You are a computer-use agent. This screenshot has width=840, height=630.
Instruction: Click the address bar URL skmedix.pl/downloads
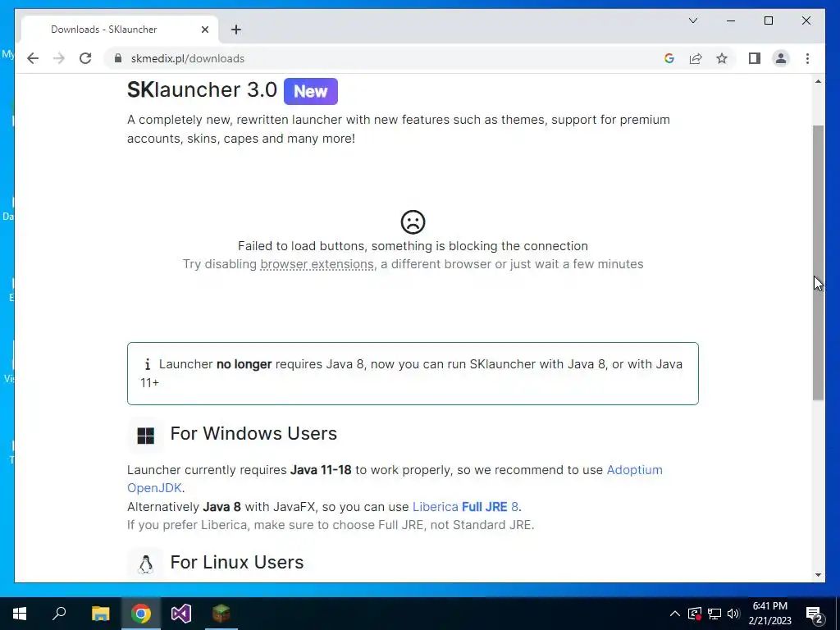[x=188, y=58]
